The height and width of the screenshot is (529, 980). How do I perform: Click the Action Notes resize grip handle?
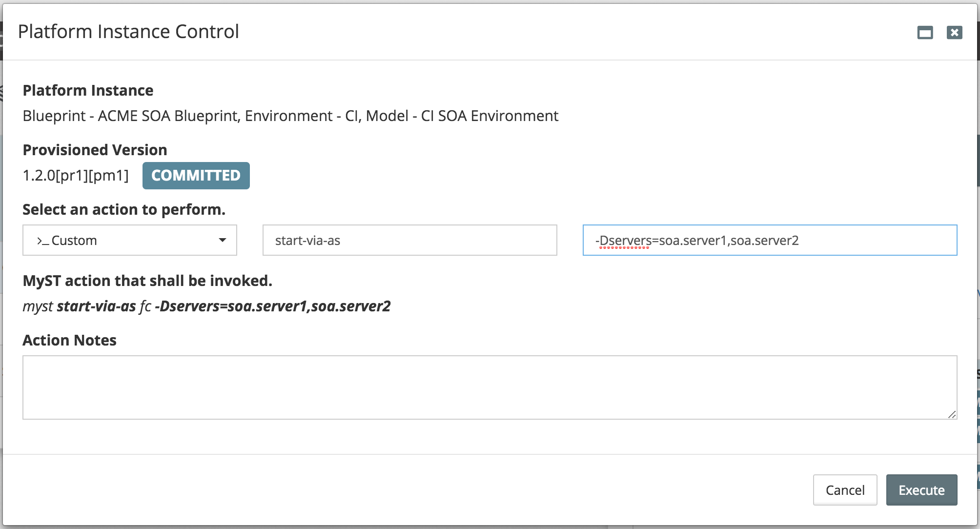(x=952, y=414)
